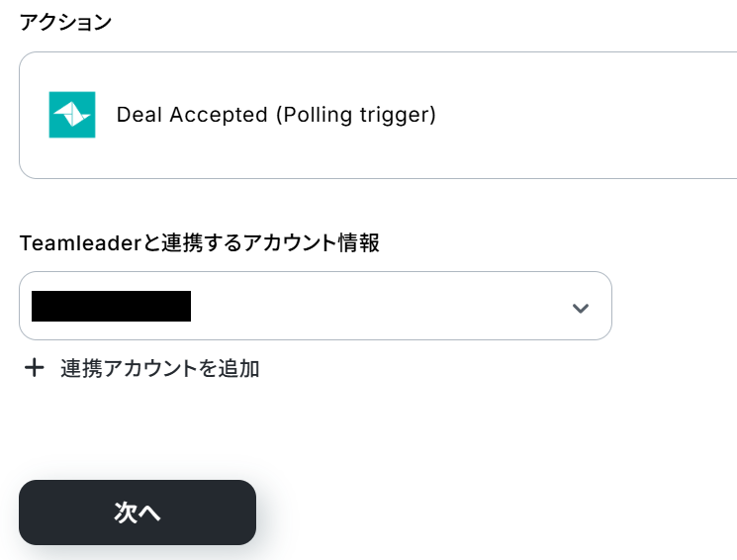Click the 連携アカウントを追加 link
The image size is (737, 560).
(x=159, y=369)
